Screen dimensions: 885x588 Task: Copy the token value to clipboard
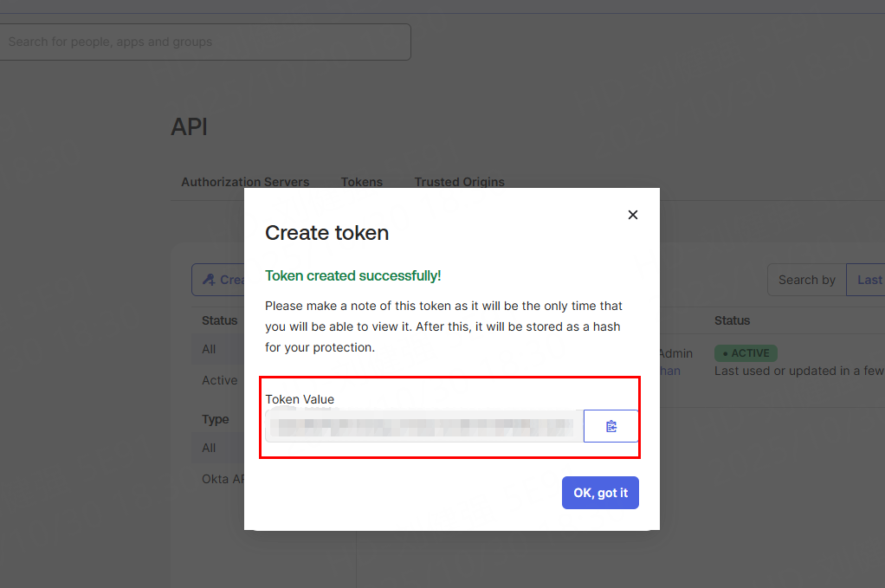611,426
